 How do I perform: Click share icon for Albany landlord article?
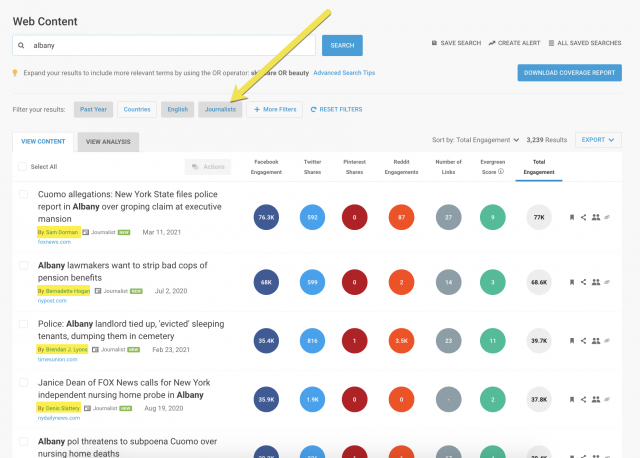[x=583, y=341]
